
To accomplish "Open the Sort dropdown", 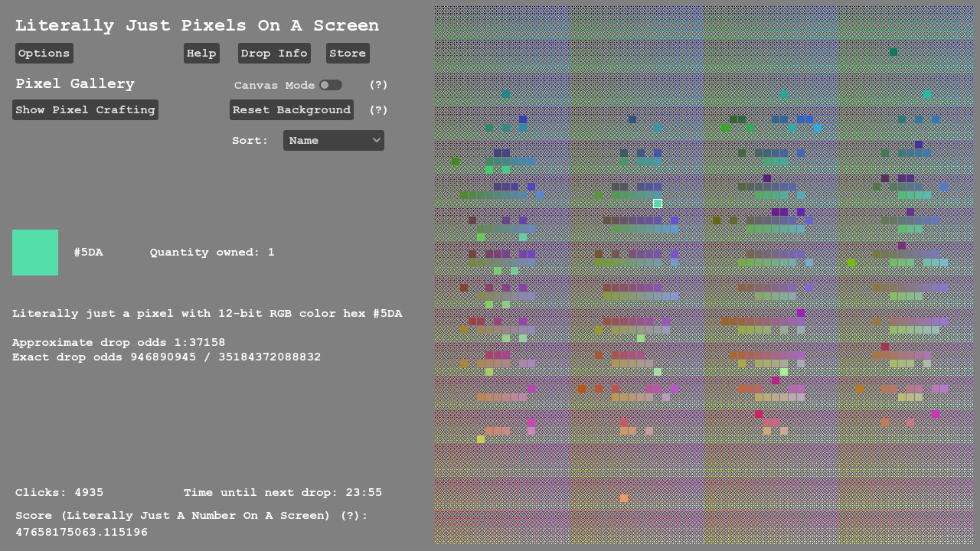I will (x=333, y=140).
